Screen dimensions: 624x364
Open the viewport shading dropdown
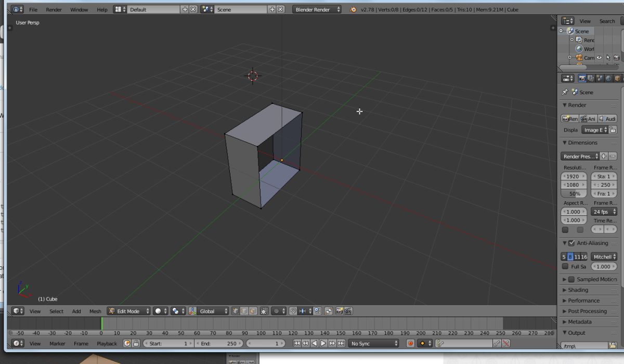tap(161, 311)
